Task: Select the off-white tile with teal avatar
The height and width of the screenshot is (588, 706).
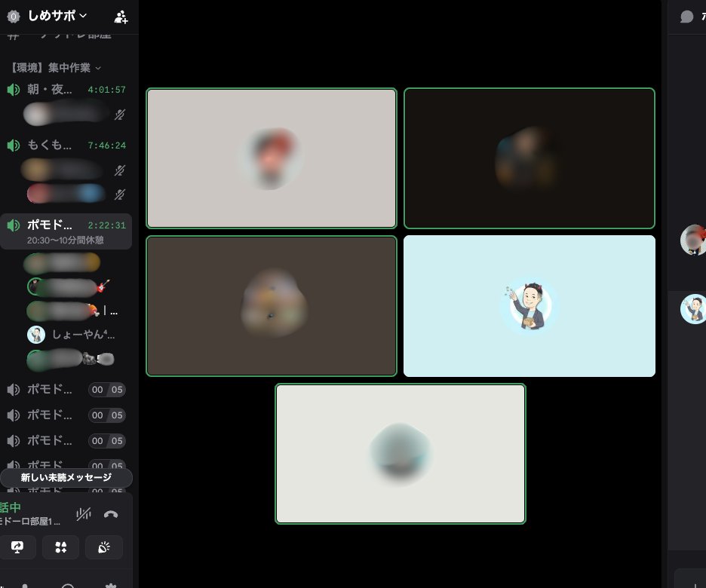Action: click(x=401, y=454)
